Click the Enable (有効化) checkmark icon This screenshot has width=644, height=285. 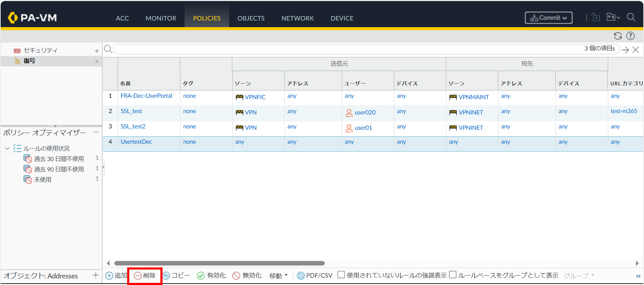coord(200,275)
